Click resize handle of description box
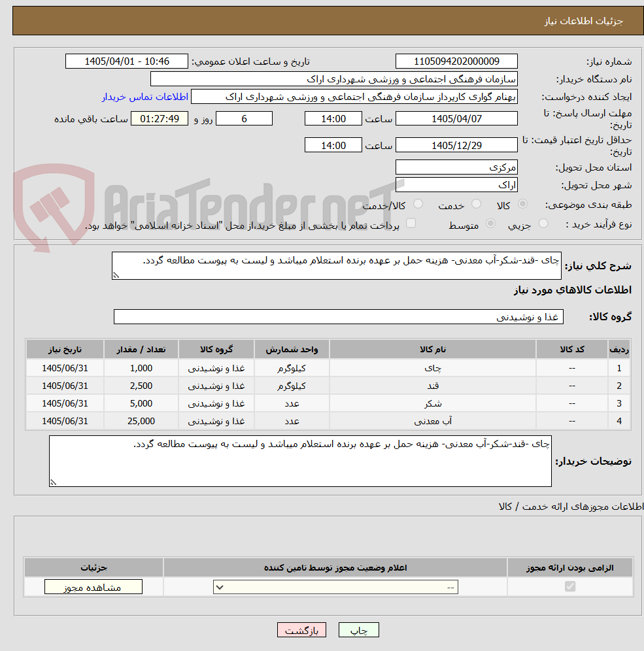The image size is (644, 651). coord(116,275)
